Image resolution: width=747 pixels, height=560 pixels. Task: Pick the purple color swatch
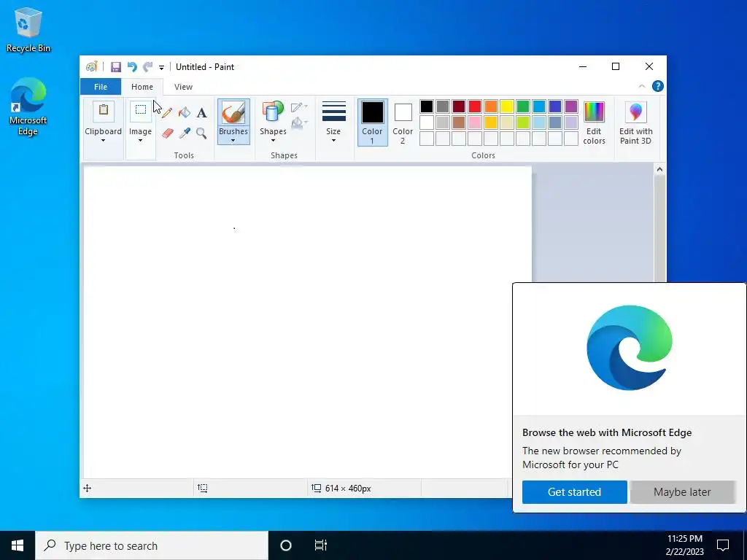pos(571,106)
